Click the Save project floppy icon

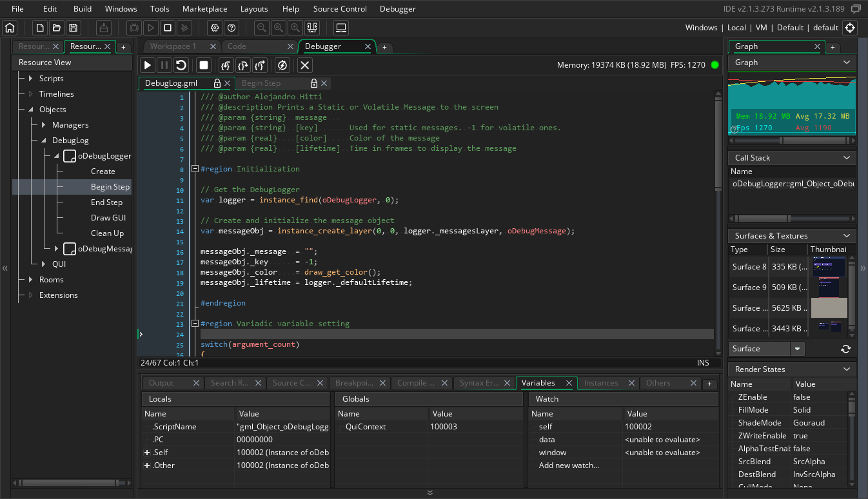click(73, 28)
